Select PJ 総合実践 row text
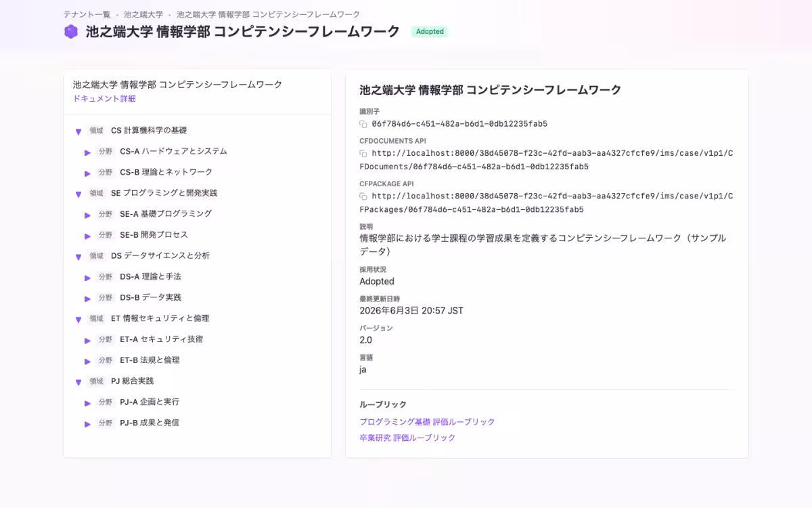 132,381
